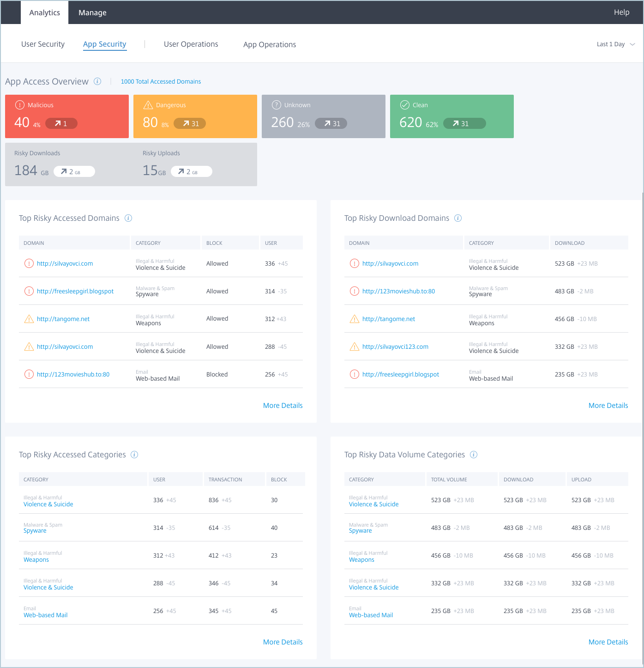Select the App Operations tab

(270, 45)
